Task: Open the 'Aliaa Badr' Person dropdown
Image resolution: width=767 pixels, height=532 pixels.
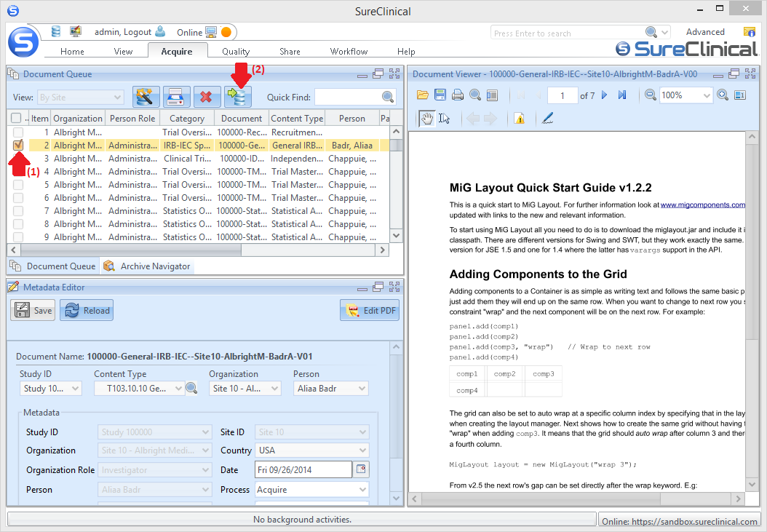Action: coord(330,389)
